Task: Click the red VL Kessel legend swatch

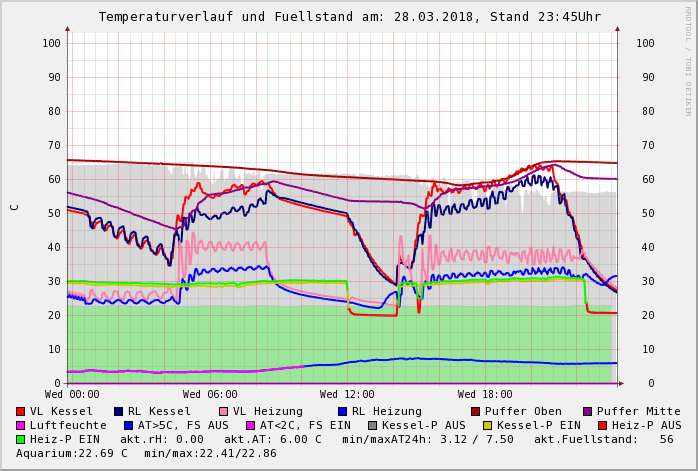Action: [21, 411]
